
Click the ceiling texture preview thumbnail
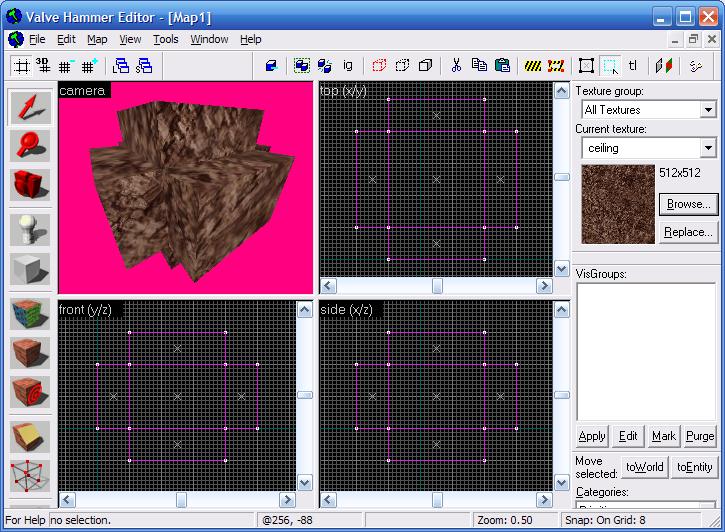[x=618, y=204]
